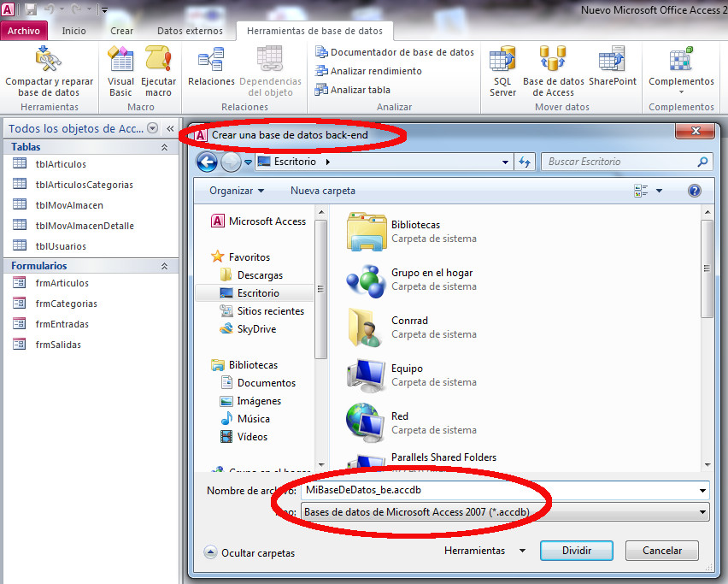Click the Dividir button
This screenshot has height=584, width=728.
[577, 551]
